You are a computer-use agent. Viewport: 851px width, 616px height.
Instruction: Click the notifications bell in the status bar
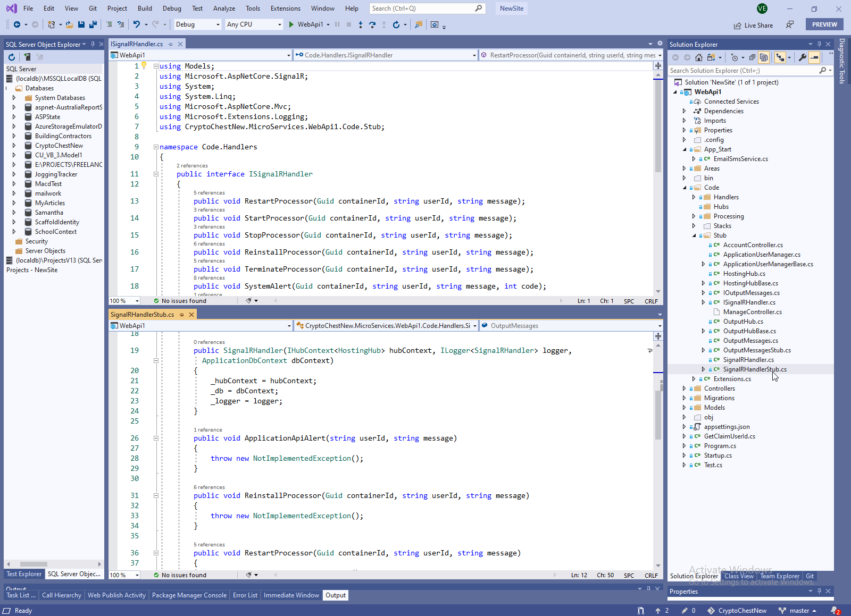point(836,611)
